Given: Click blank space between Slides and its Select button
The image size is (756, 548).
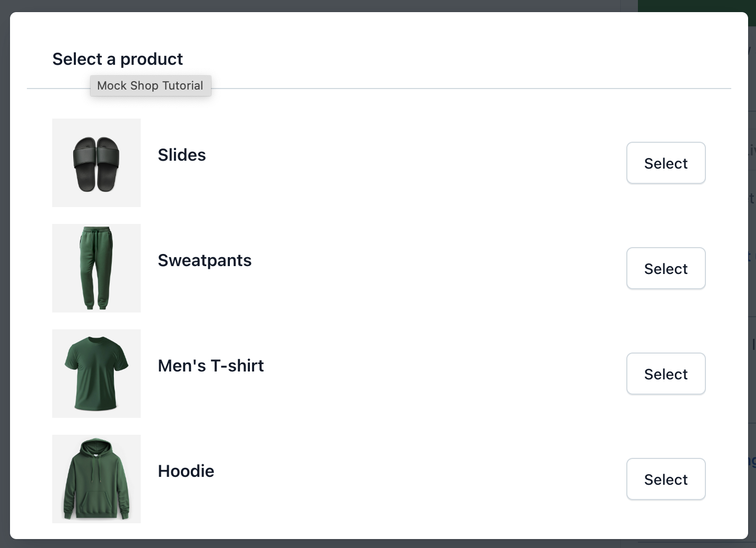Looking at the screenshot, I should [411, 163].
